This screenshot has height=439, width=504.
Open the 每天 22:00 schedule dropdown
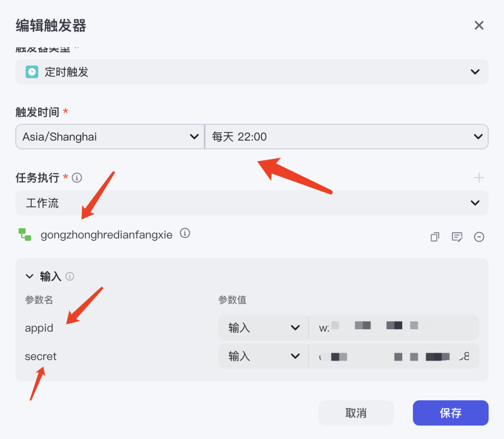pyautogui.click(x=346, y=137)
